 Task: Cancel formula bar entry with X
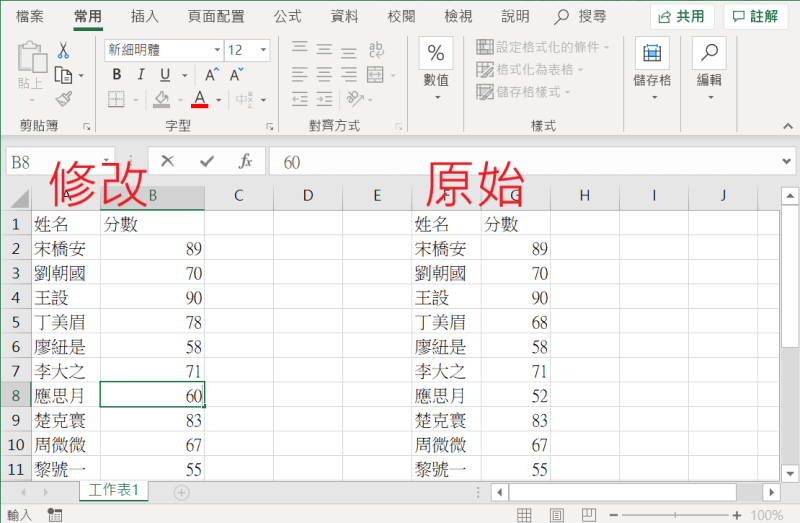(167, 161)
